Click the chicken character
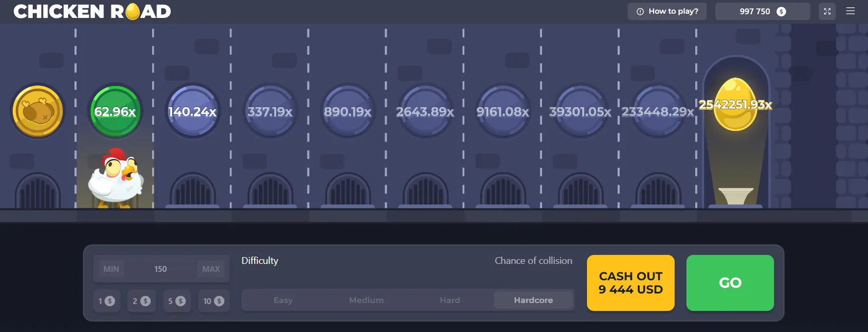Image resolution: width=868 pixels, height=332 pixels. (116, 178)
